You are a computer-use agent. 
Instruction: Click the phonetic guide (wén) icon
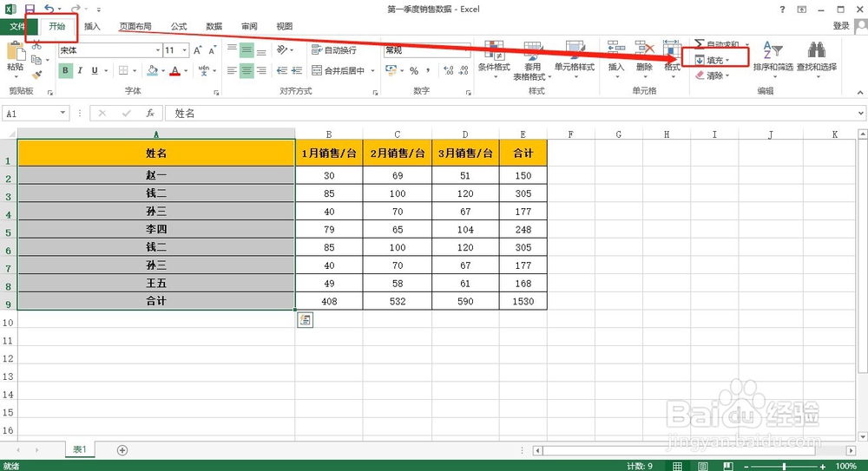pyautogui.click(x=204, y=70)
